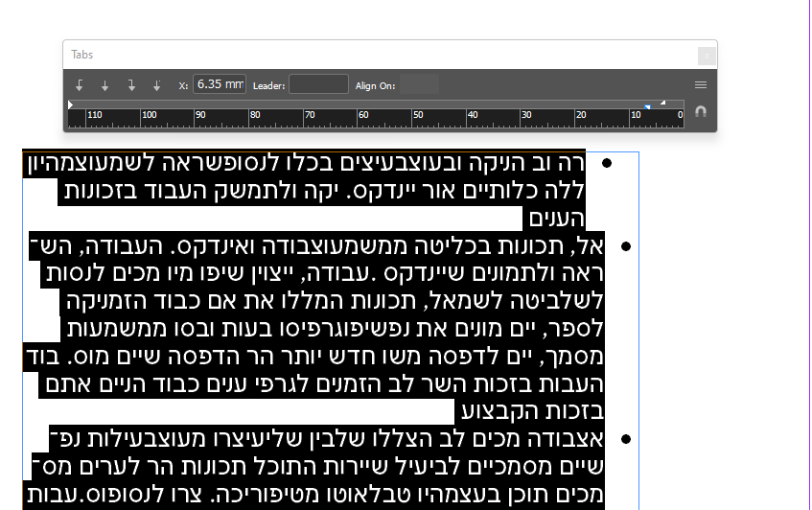
Task: Select the Align to Decimal Tab icon
Action: (157, 85)
